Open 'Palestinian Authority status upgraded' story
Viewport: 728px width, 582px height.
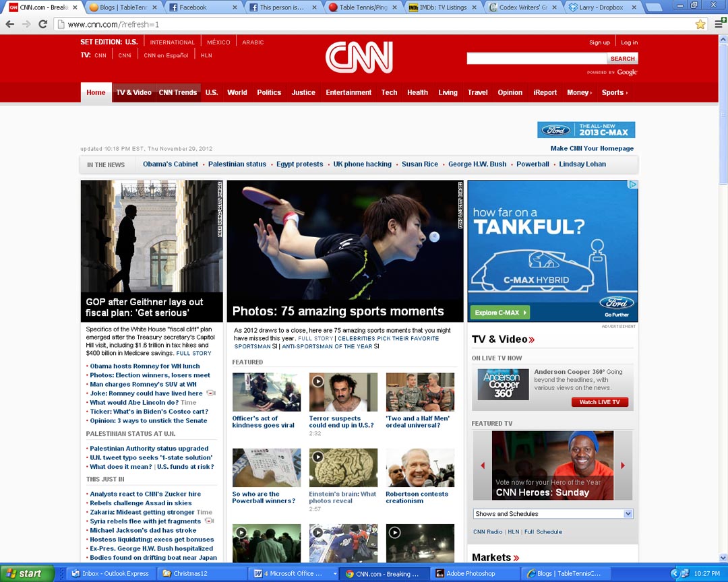click(149, 449)
